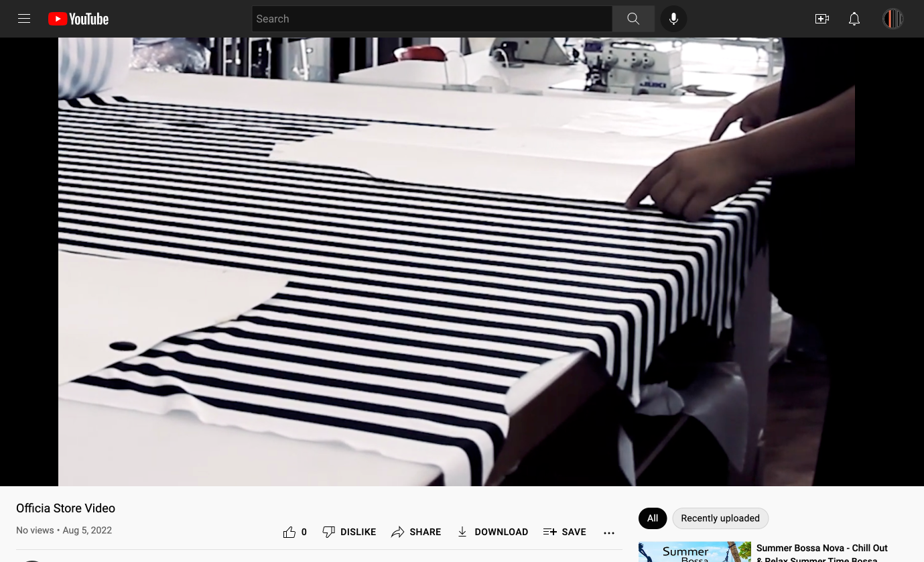Select the All filter chip
924x562 pixels.
pos(653,518)
